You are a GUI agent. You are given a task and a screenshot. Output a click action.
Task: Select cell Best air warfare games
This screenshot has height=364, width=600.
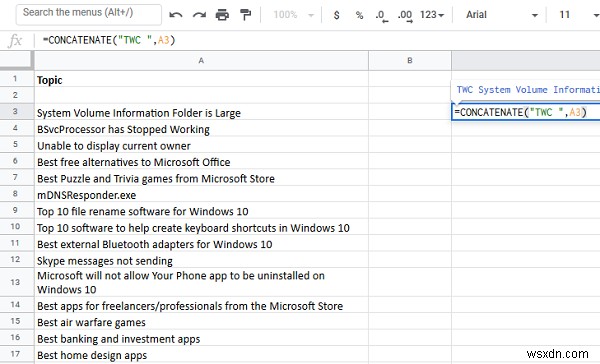(x=201, y=322)
